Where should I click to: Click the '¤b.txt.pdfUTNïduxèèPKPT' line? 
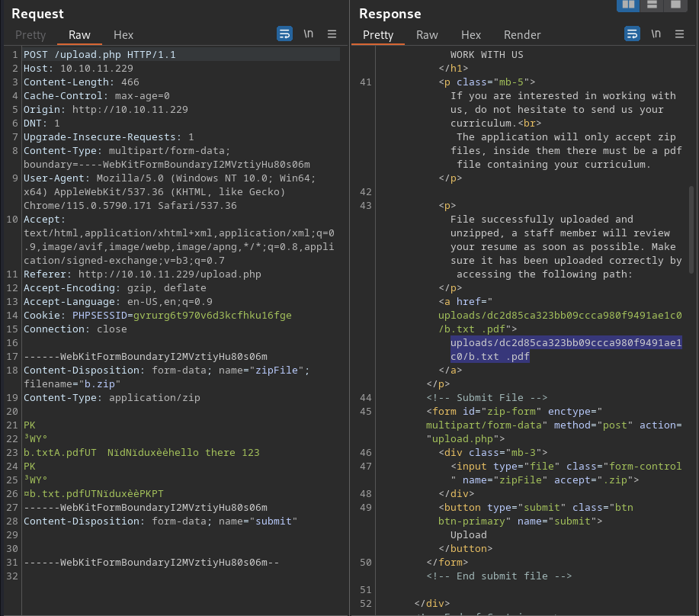coord(93,494)
